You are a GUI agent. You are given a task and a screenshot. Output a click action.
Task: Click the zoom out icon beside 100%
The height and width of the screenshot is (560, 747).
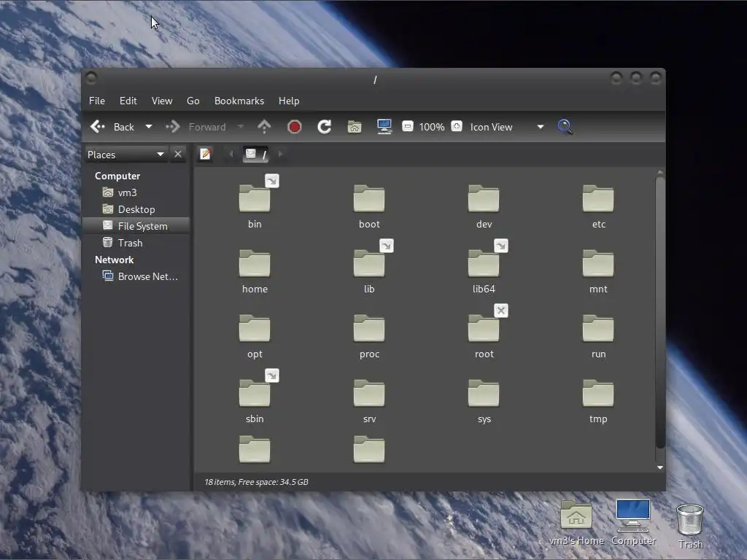click(408, 126)
